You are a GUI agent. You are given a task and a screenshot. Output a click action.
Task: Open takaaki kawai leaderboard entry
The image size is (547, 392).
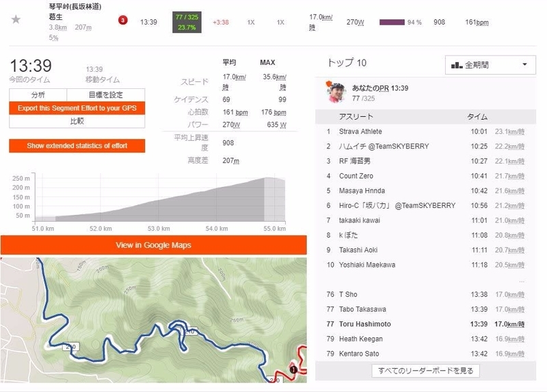360,220
